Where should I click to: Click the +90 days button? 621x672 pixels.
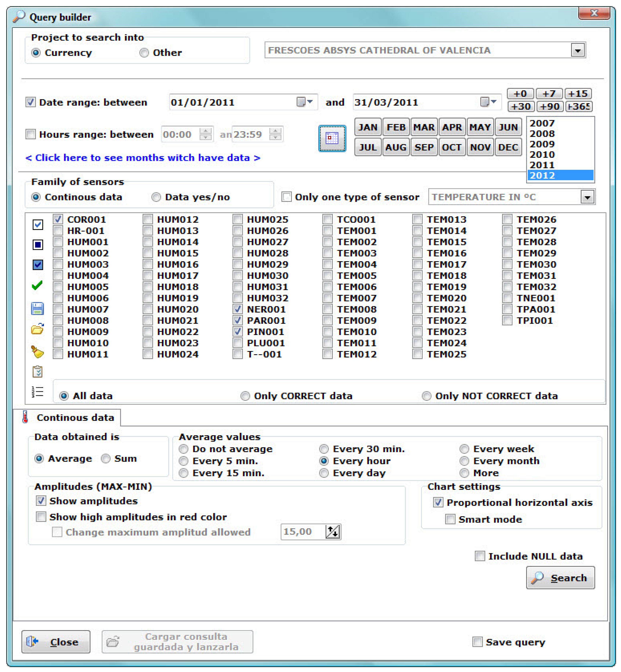point(550,106)
